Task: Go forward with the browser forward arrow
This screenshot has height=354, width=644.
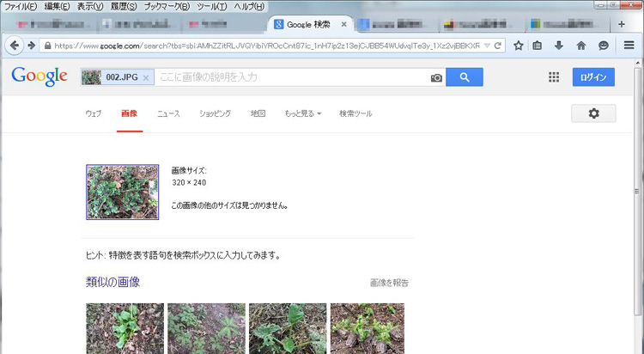Action: pos(31,46)
